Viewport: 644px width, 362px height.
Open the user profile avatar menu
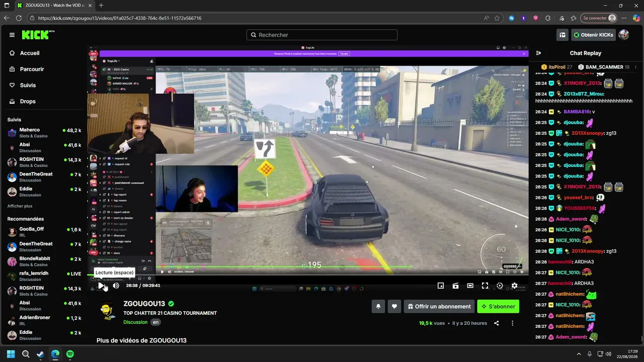(x=623, y=35)
